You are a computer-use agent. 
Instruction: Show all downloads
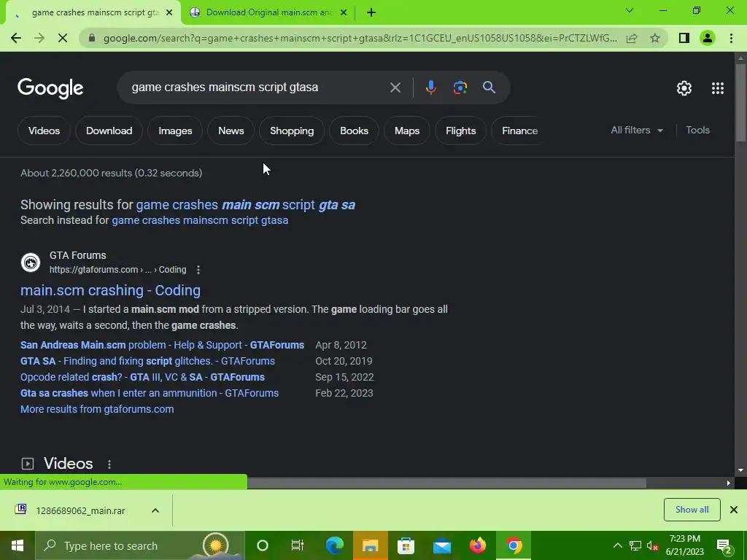click(692, 510)
